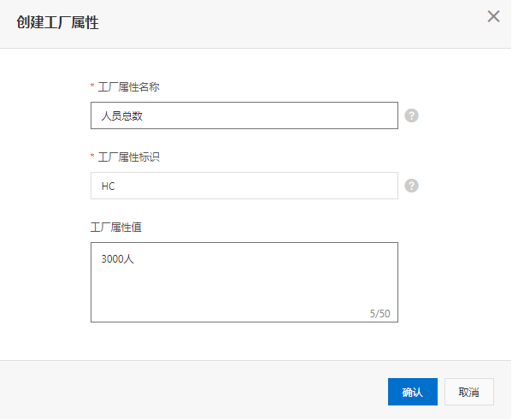Viewport: 512px width, 420px height.
Task: Place cursor after the text 3000人
Action: coord(135,259)
